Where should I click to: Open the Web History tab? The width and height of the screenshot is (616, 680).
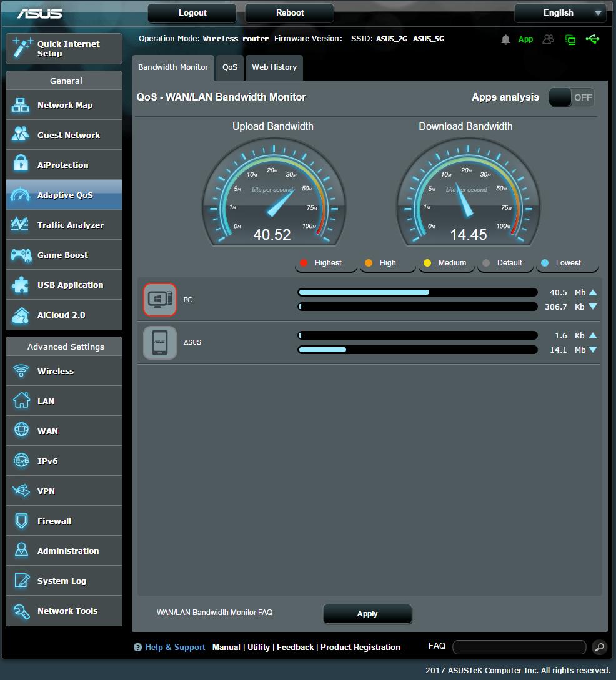274,67
